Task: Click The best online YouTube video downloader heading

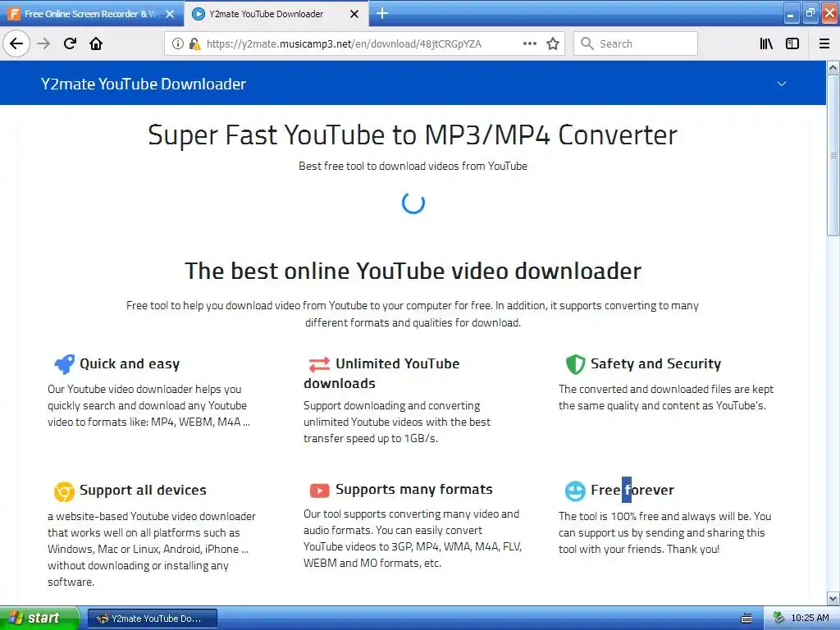Action: click(x=413, y=271)
